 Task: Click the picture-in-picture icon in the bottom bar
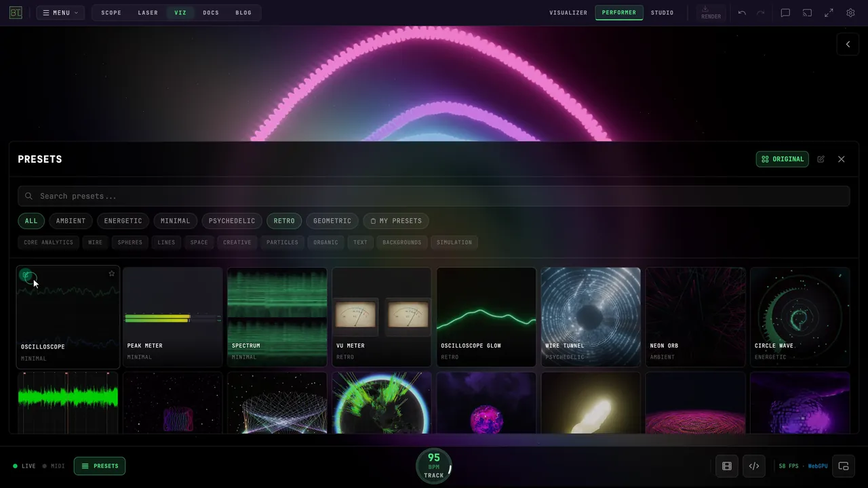(x=844, y=466)
